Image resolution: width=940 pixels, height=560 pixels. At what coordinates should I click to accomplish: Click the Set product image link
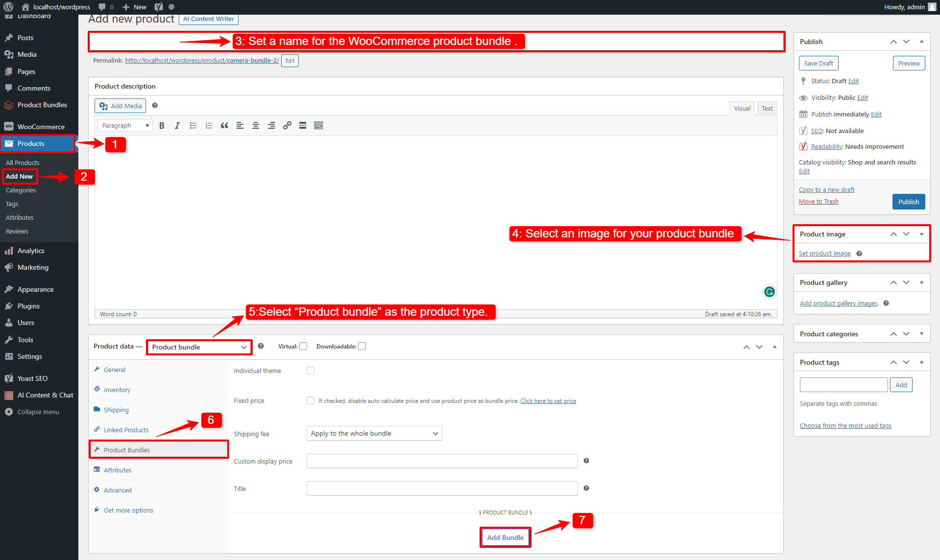pyautogui.click(x=824, y=253)
